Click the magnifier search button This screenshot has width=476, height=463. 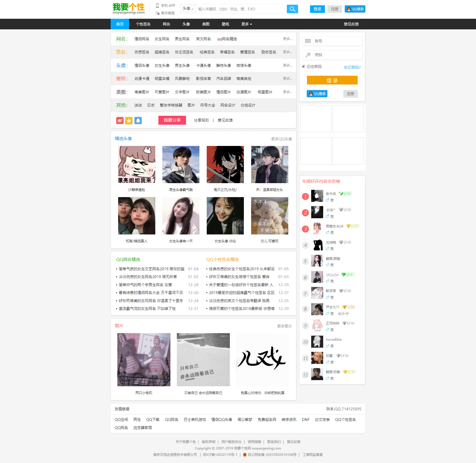[x=292, y=9]
